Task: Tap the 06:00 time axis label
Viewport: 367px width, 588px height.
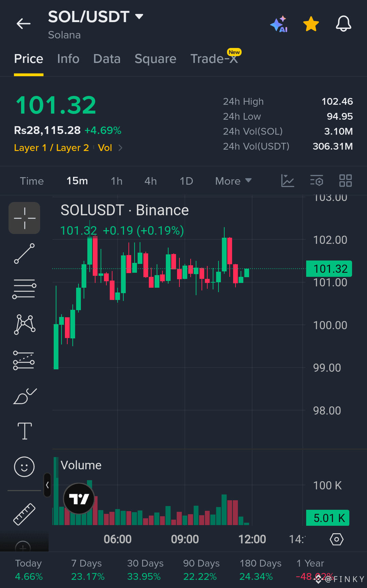Action: tap(118, 539)
